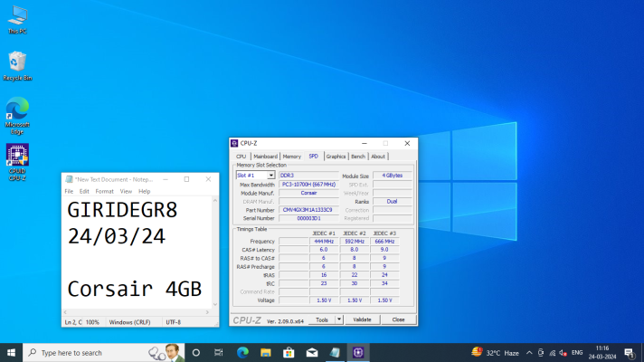Expand the Tools dropdown arrow
The width and height of the screenshot is (644, 362).
tap(339, 319)
